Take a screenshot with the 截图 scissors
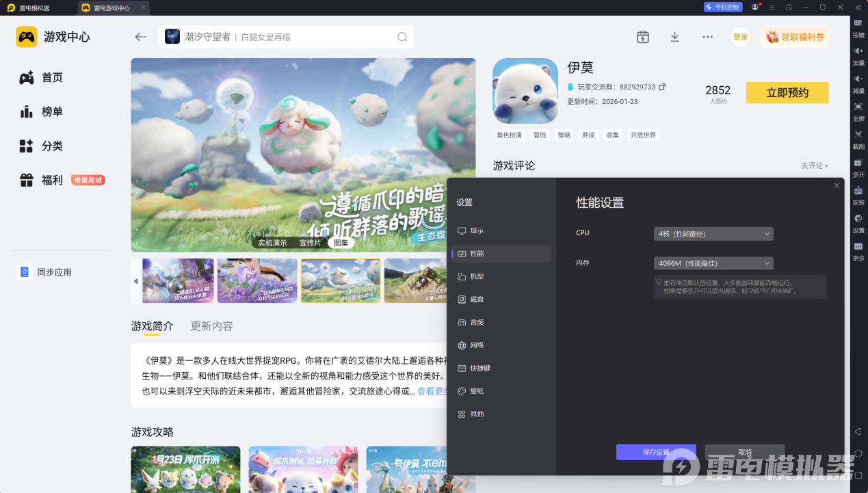This screenshot has width=868, height=493. [x=858, y=139]
